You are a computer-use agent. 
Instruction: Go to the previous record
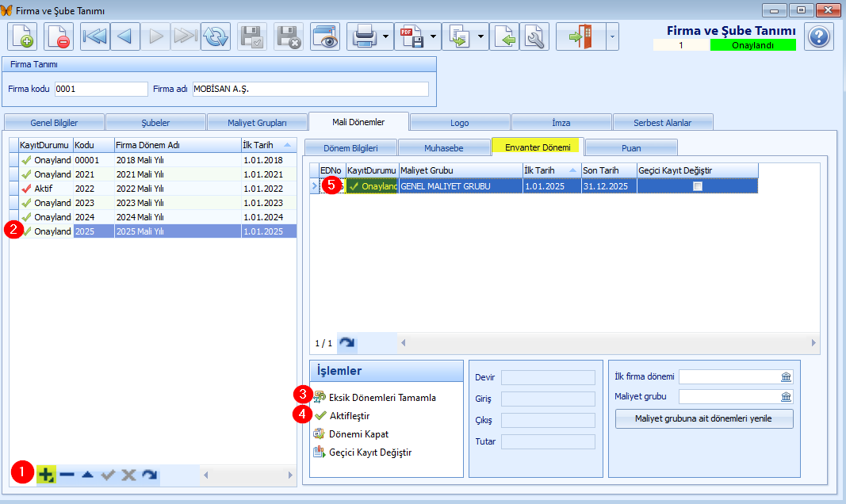(x=125, y=36)
